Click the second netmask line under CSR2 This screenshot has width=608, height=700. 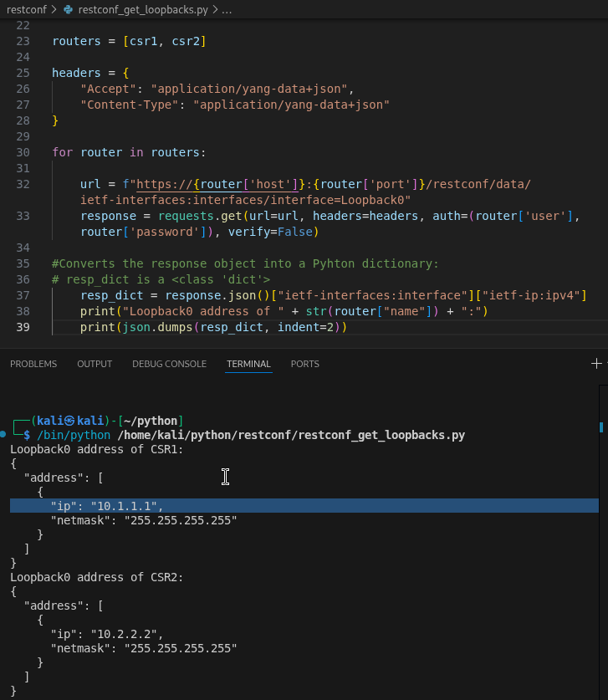pos(143,649)
